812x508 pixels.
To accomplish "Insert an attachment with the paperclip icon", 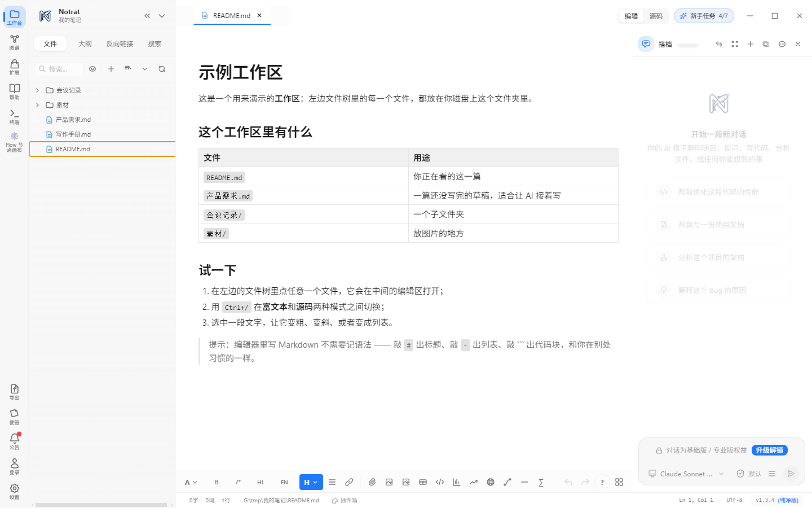I will click(x=372, y=482).
